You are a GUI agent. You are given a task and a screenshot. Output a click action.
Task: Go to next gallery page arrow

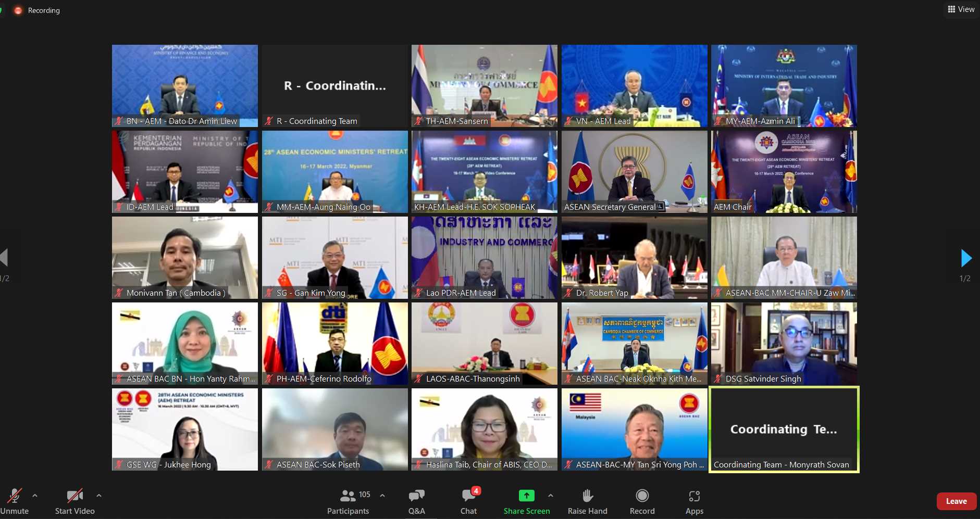pos(966,258)
